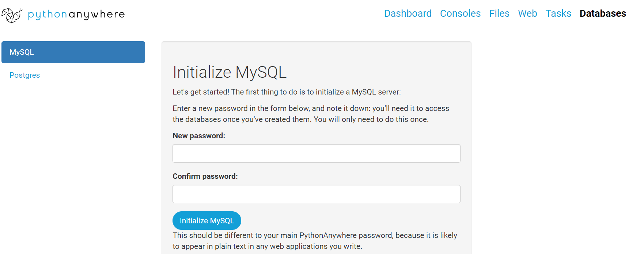The width and height of the screenshot is (644, 254).
Task: Select the Databases nav item
Action: pyautogui.click(x=603, y=14)
